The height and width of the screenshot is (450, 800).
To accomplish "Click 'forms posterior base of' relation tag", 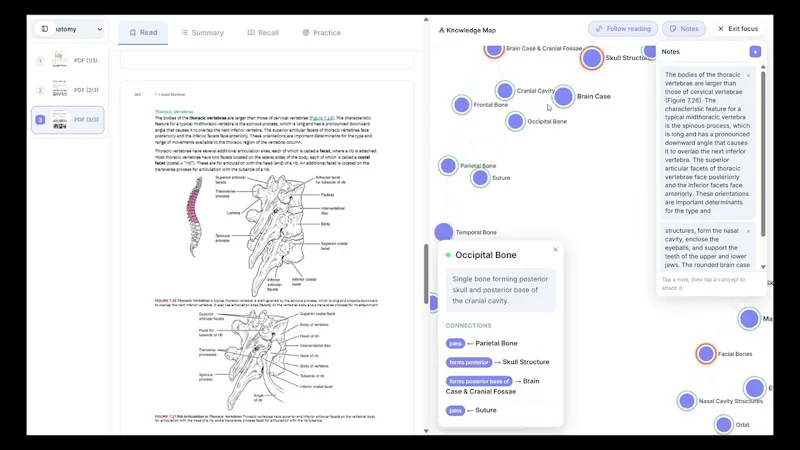I will pyautogui.click(x=479, y=381).
